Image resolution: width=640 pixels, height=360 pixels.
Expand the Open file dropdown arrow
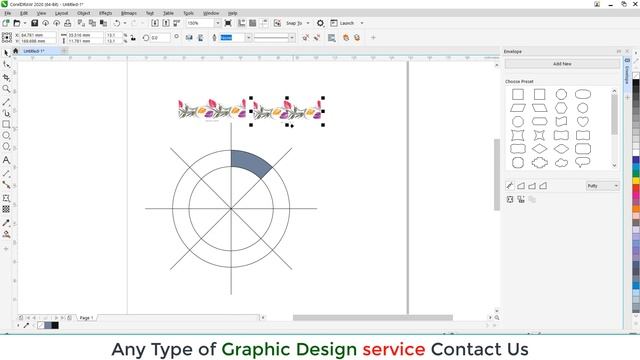pos(24,23)
